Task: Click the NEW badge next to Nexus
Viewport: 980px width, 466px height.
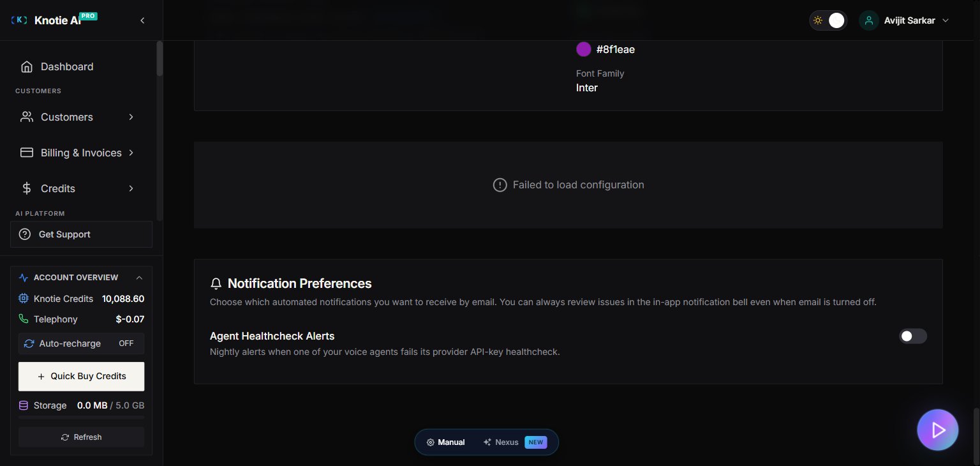Action: [536, 442]
